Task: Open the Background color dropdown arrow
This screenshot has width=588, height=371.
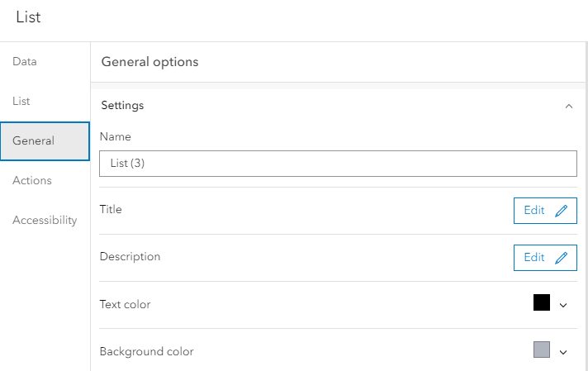Action: [563, 352]
